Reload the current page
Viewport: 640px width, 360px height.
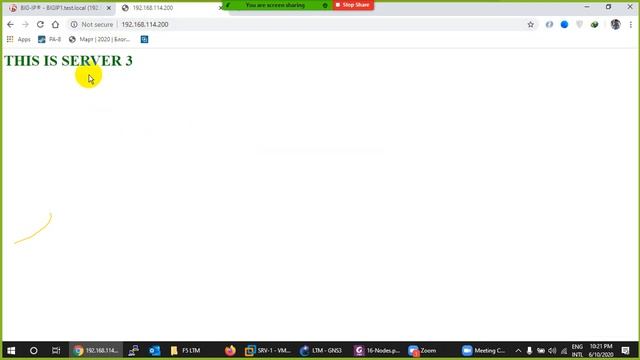pyautogui.click(x=40, y=24)
